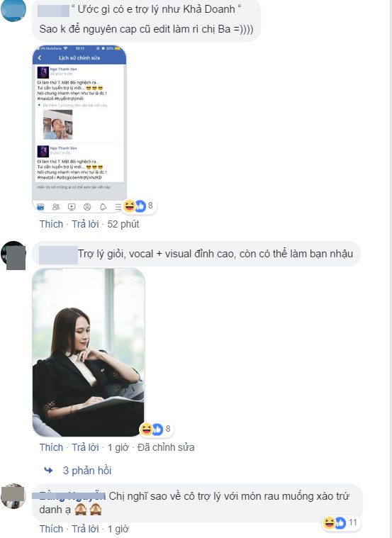The image size is (392, 538).
Task: Open the photo of woman reading
Action: coord(89,352)
